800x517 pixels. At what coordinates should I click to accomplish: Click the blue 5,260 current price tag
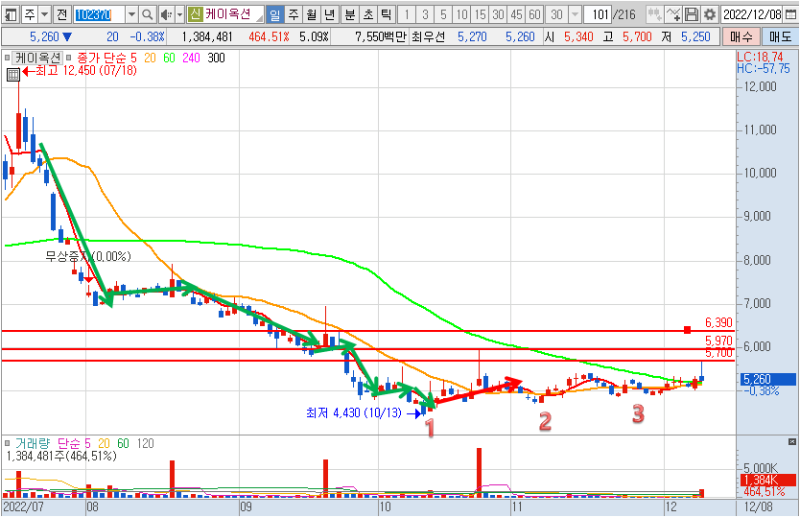pos(768,379)
